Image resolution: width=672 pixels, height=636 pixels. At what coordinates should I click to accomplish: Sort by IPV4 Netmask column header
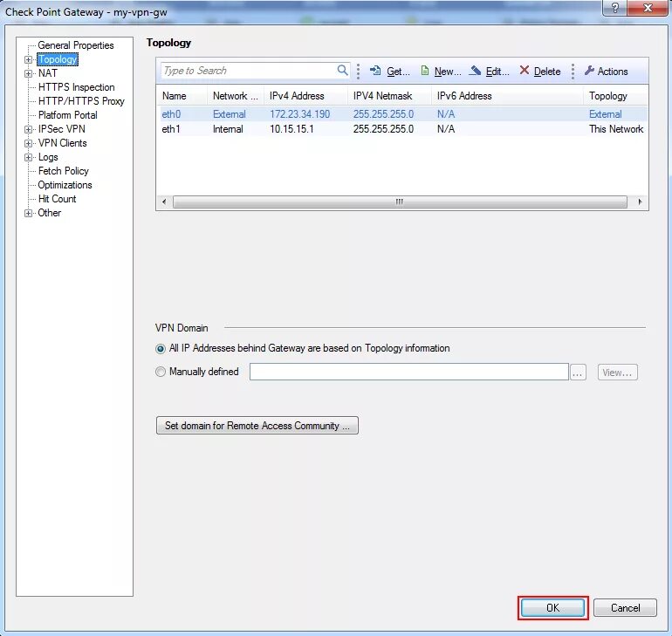[x=389, y=96]
